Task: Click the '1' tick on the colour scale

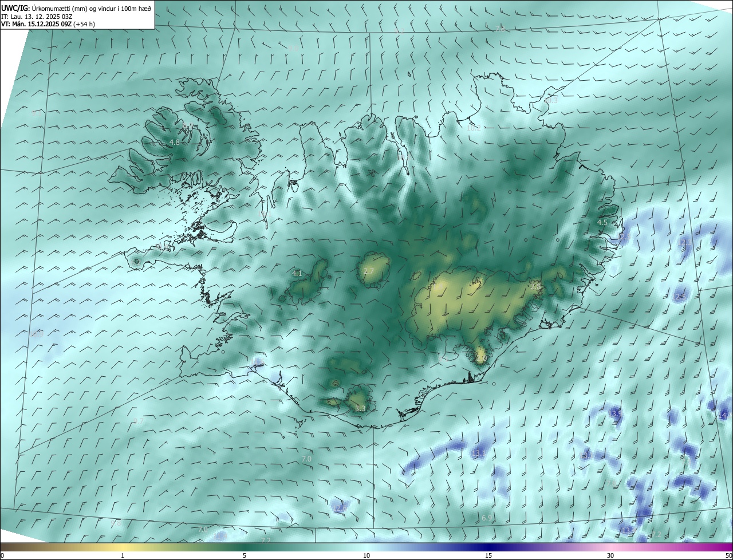Action: [123, 555]
